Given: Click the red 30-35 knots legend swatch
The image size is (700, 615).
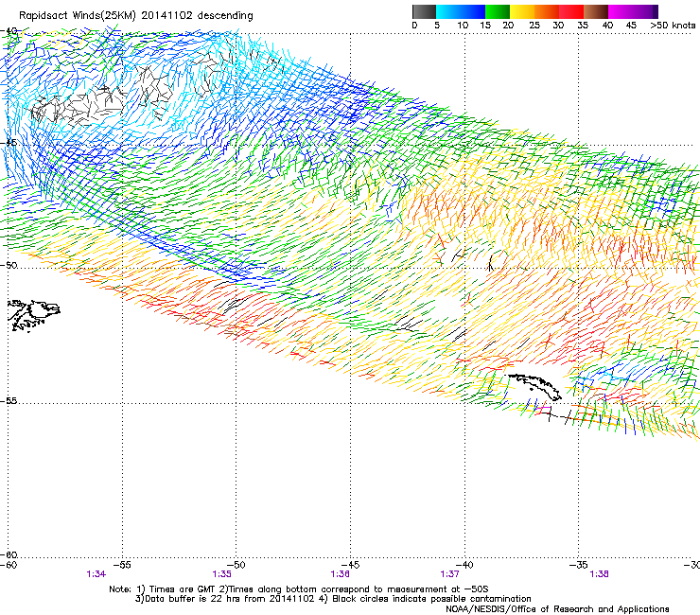Looking at the screenshot, I should 571,11.
